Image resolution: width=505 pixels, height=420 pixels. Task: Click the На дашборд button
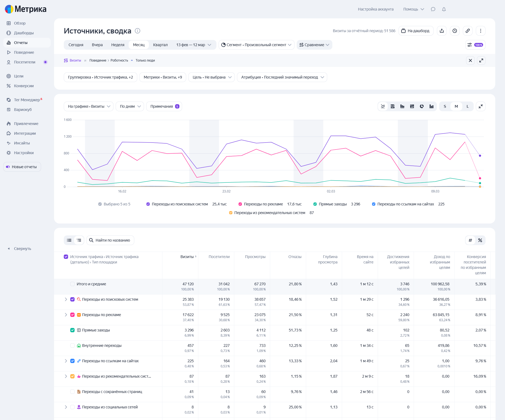coord(416,31)
